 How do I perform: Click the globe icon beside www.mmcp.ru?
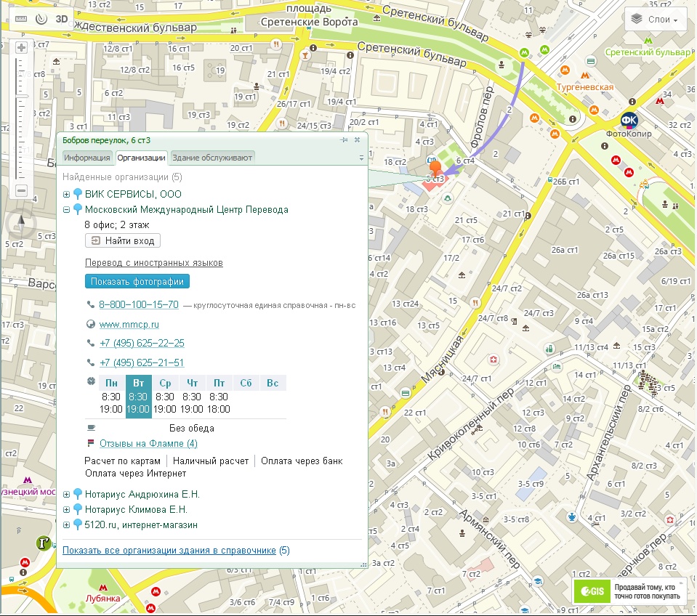pos(91,324)
